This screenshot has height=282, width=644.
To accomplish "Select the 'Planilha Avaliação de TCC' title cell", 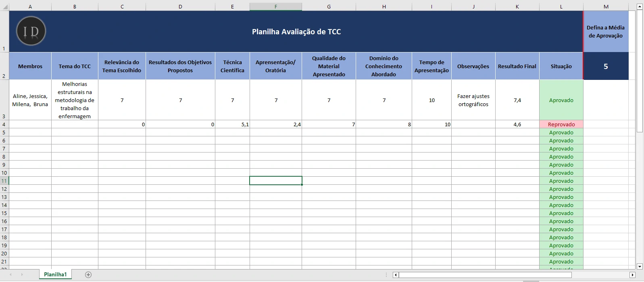I will [x=296, y=31].
